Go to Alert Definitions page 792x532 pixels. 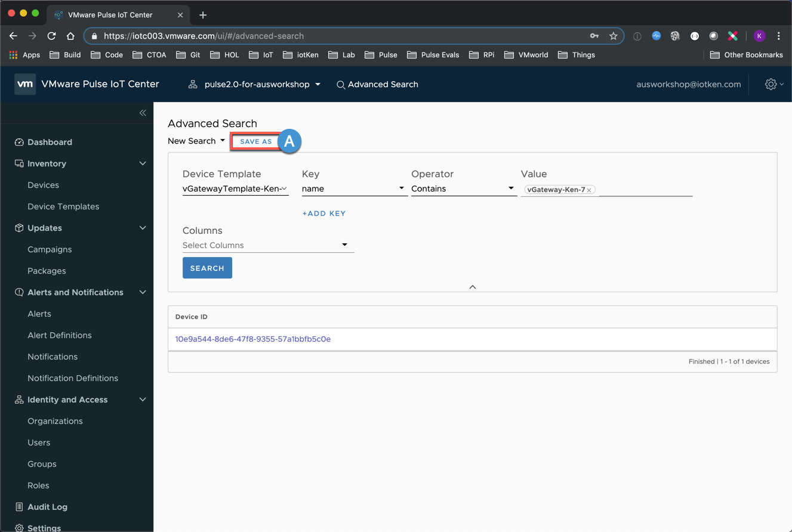click(60, 335)
